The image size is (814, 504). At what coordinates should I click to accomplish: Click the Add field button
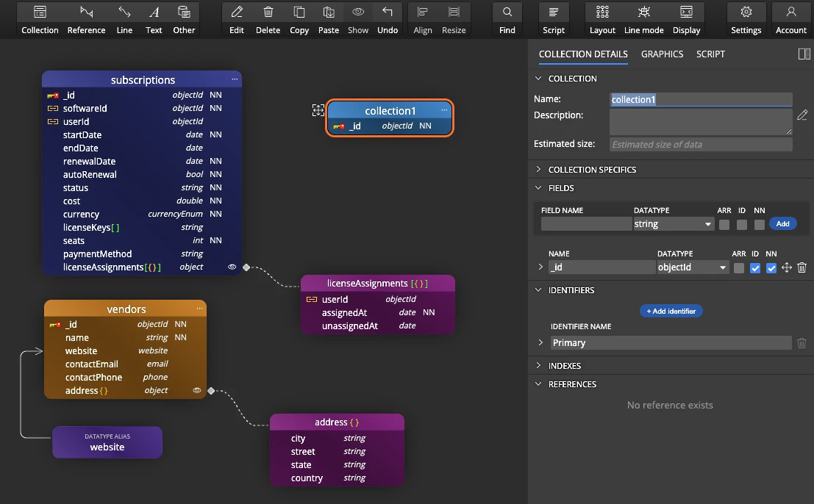pos(782,224)
